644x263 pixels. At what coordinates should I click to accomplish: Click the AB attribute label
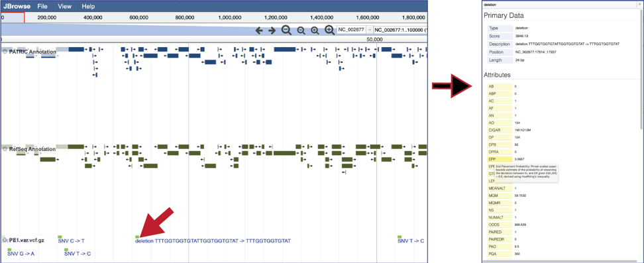coord(500,87)
